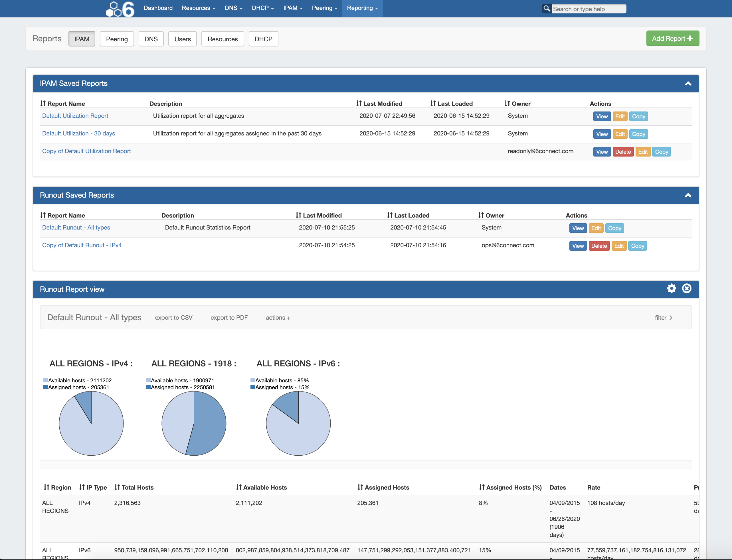The width and height of the screenshot is (732, 560).
Task: Click the Add Report button
Action: click(672, 39)
